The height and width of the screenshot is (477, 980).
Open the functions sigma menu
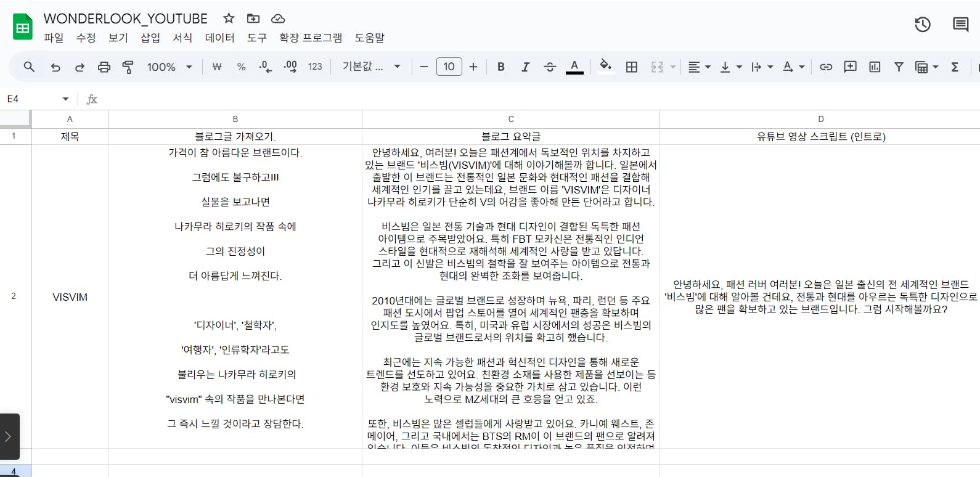click(x=955, y=67)
